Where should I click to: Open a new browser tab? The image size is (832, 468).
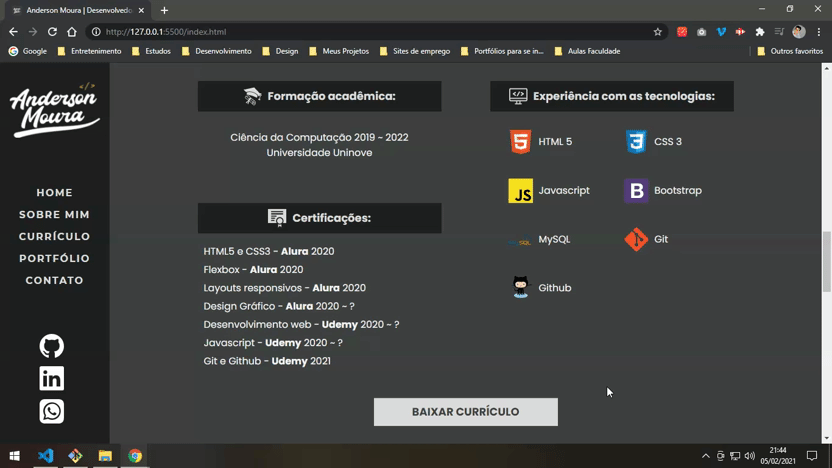(x=164, y=11)
